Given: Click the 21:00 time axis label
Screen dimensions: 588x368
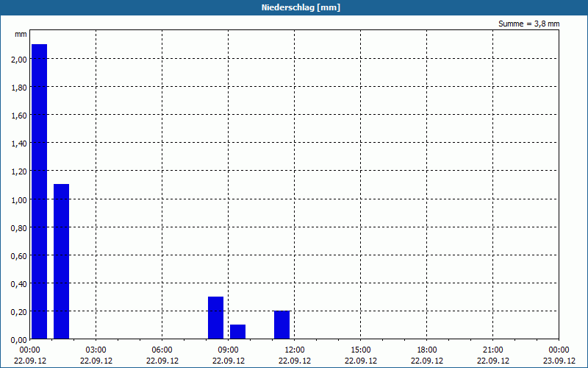Looking at the screenshot, I should click(x=492, y=350).
